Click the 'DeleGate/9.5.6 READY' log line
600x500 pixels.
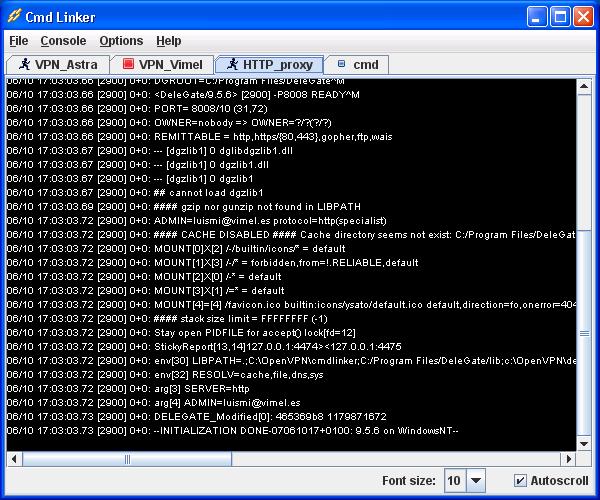pyautogui.click(x=183, y=94)
